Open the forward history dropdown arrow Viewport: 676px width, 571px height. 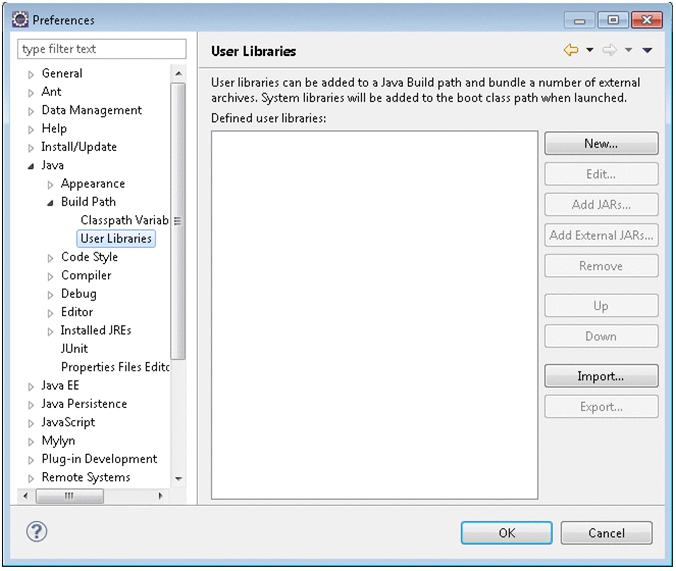click(x=629, y=50)
